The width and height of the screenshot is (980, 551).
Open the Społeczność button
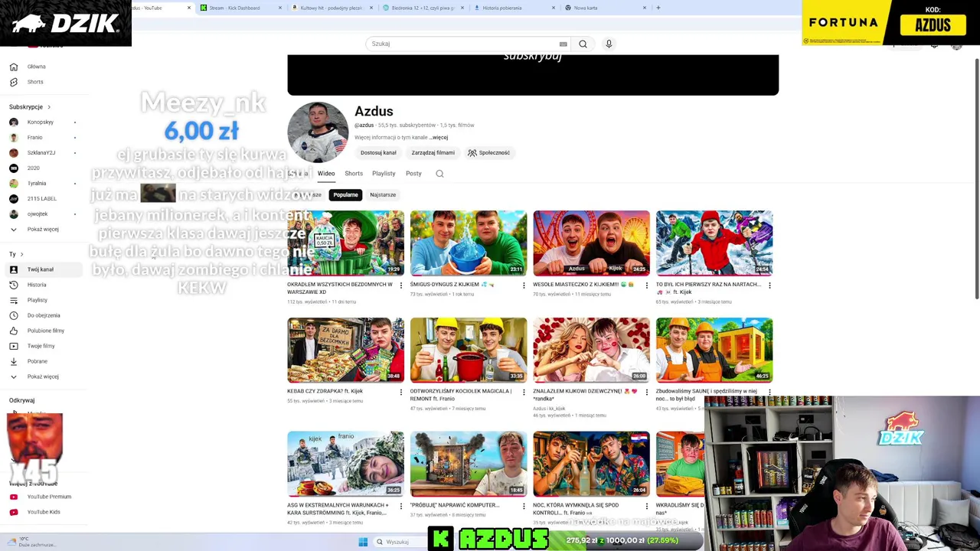[x=488, y=153]
